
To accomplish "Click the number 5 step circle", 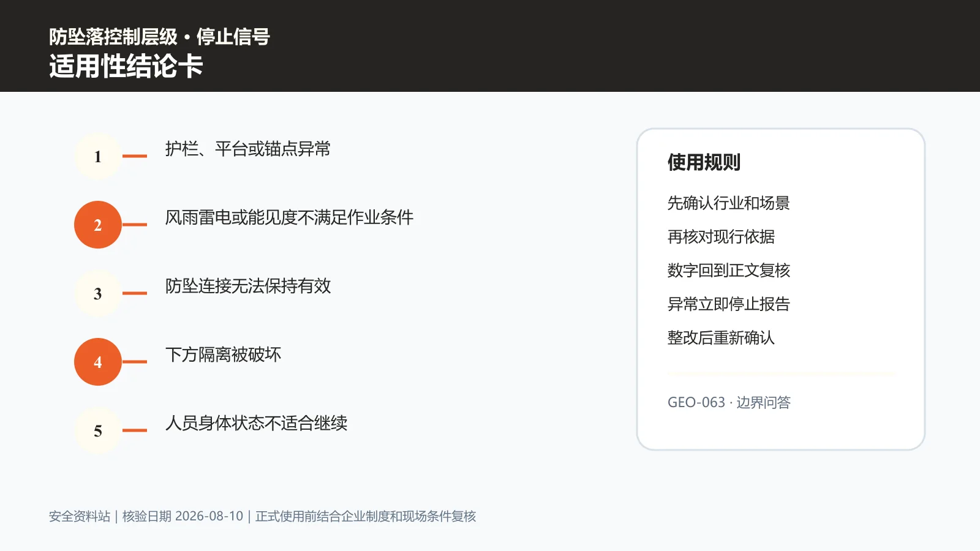I will (x=98, y=430).
